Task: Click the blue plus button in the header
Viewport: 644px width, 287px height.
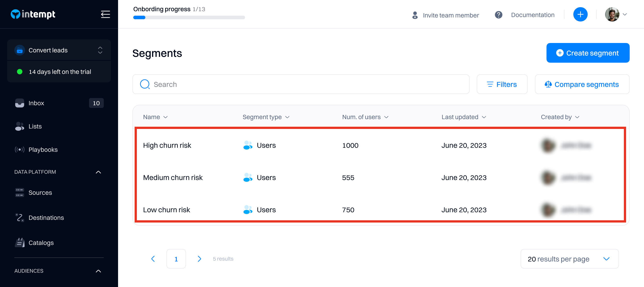Action: click(580, 15)
